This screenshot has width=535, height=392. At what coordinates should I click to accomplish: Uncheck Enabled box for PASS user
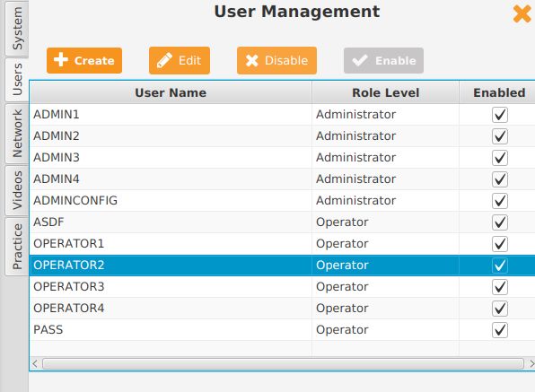(500, 330)
